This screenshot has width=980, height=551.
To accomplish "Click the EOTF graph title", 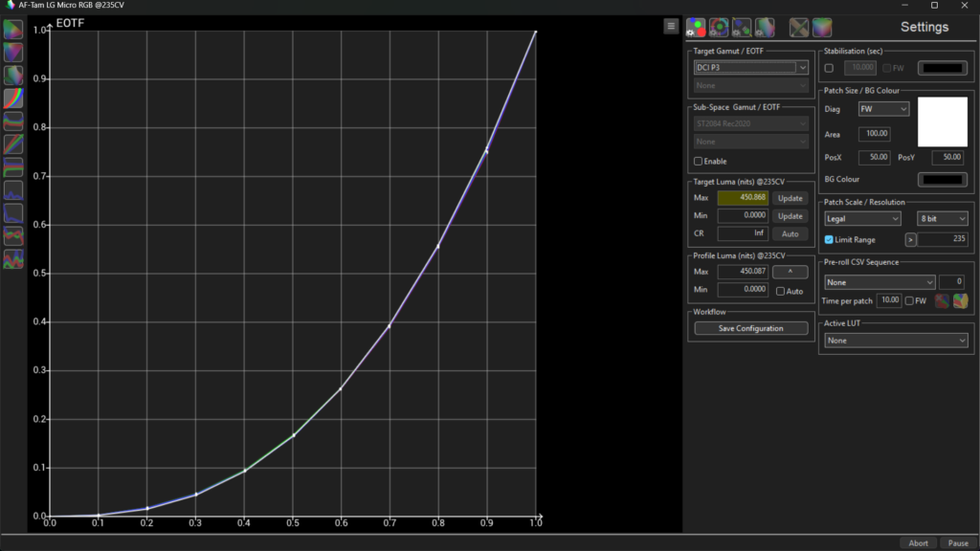I will tap(70, 23).
